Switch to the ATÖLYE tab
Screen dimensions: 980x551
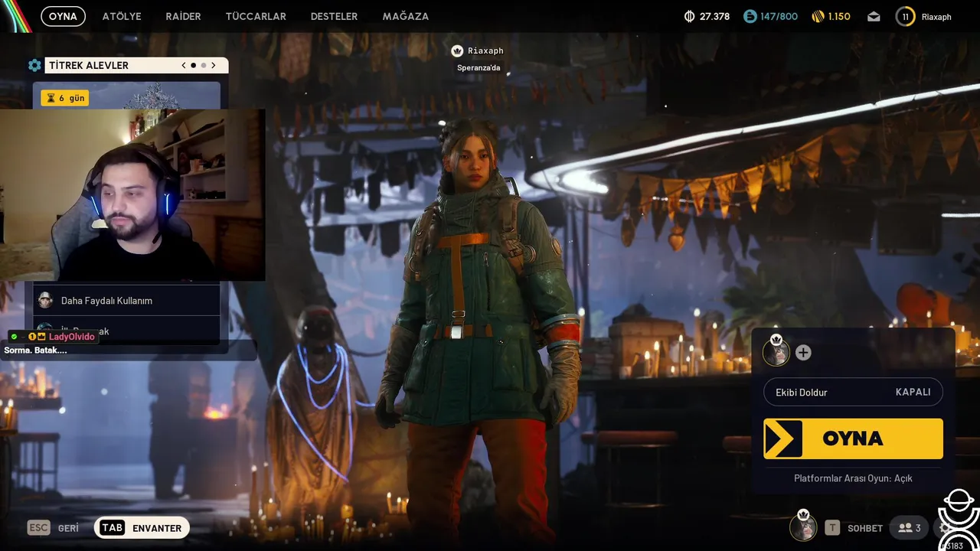coord(122,16)
